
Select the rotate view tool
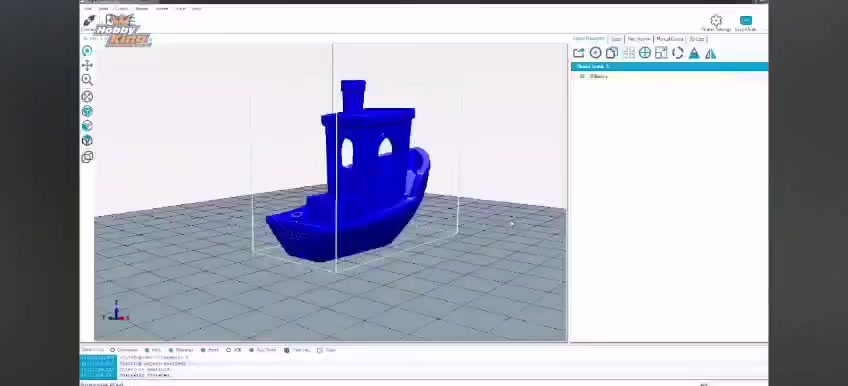(87, 51)
